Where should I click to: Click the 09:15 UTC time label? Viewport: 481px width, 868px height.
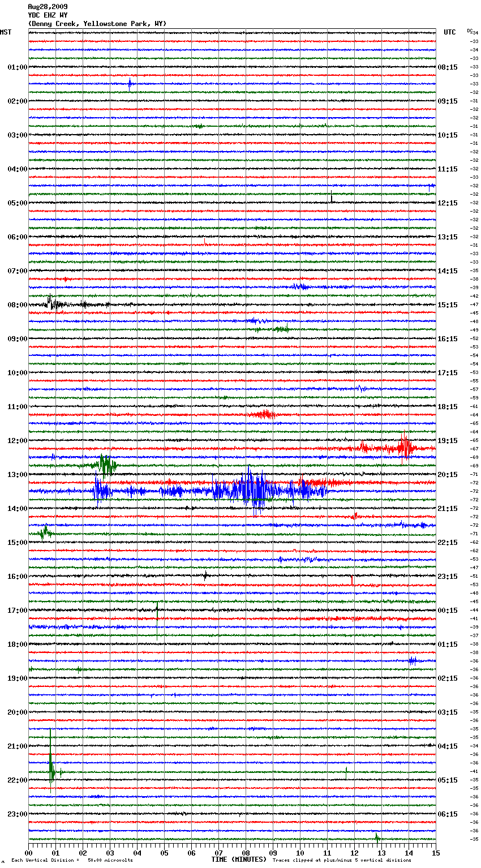pyautogui.click(x=448, y=101)
